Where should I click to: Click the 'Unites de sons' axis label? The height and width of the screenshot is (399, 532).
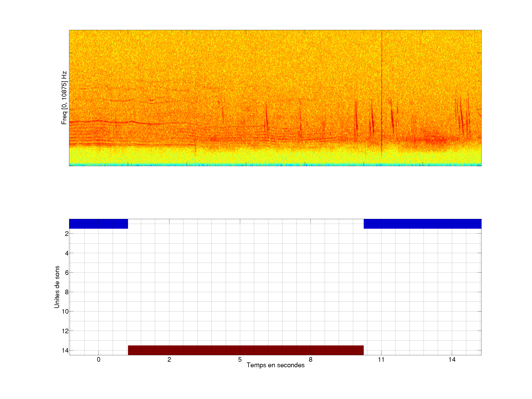(x=57, y=287)
